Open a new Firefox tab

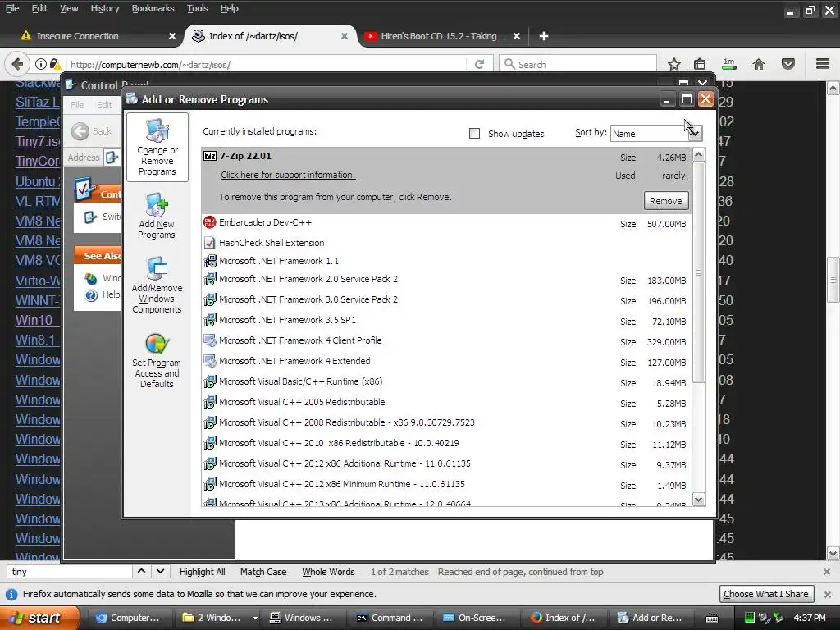pos(544,36)
